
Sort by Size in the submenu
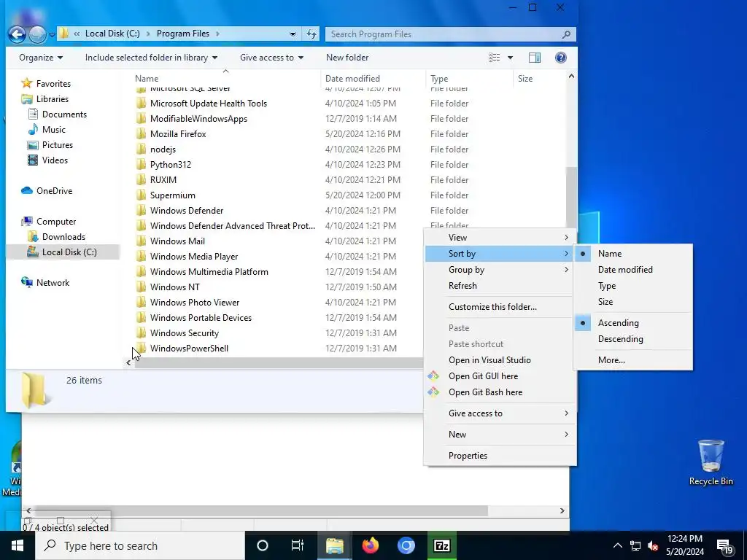coord(633,301)
